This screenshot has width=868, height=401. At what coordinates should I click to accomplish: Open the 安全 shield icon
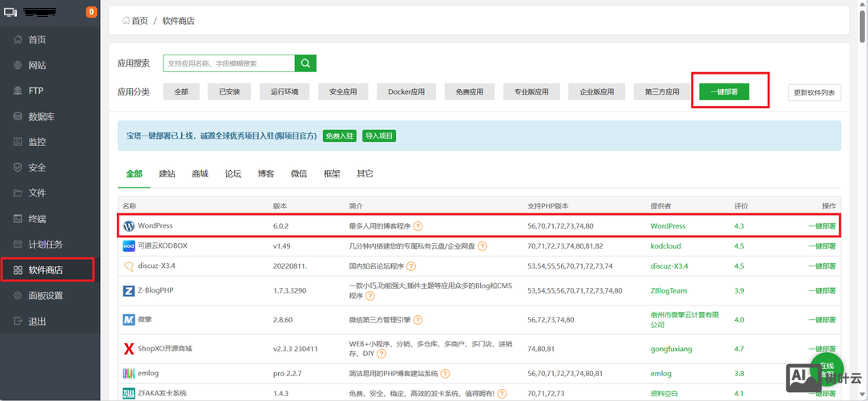tap(18, 168)
